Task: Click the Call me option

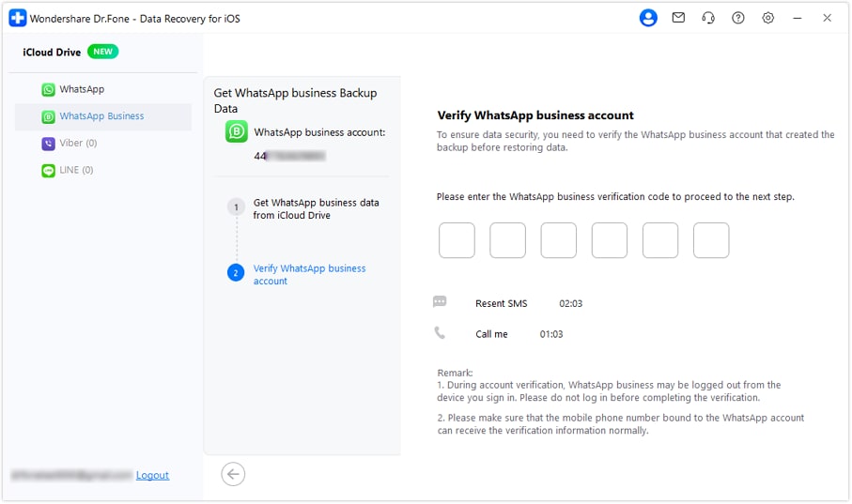Action: click(x=492, y=334)
